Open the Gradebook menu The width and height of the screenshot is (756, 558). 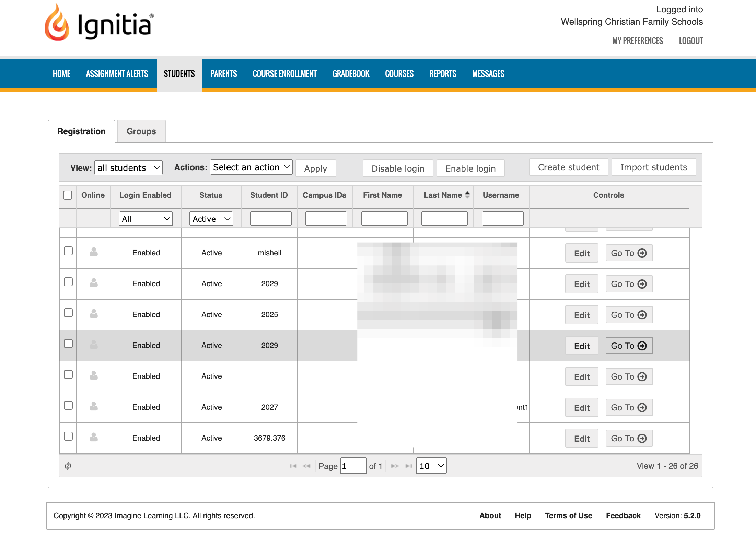click(351, 74)
